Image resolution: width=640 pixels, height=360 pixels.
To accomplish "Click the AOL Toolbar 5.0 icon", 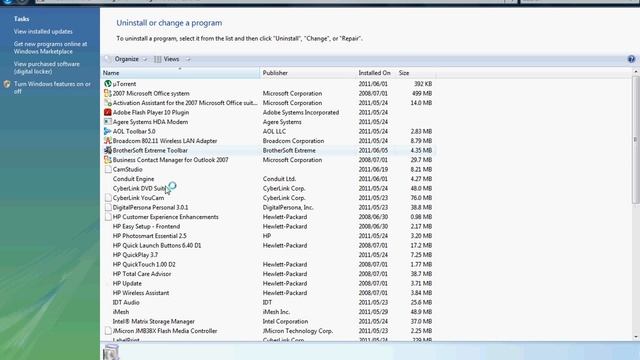I will click(x=108, y=131).
